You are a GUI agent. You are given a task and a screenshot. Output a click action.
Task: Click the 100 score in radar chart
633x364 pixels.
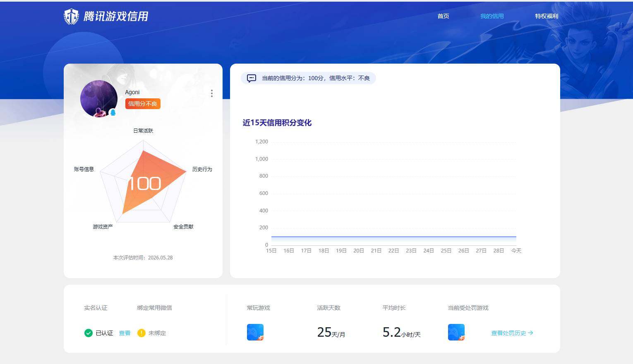coord(144,184)
